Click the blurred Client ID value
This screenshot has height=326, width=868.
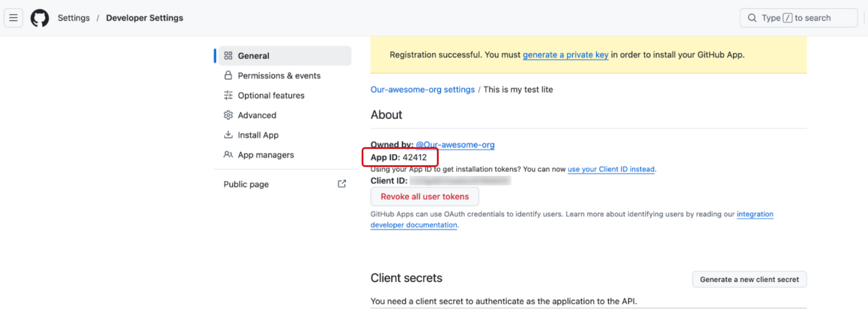click(x=460, y=181)
